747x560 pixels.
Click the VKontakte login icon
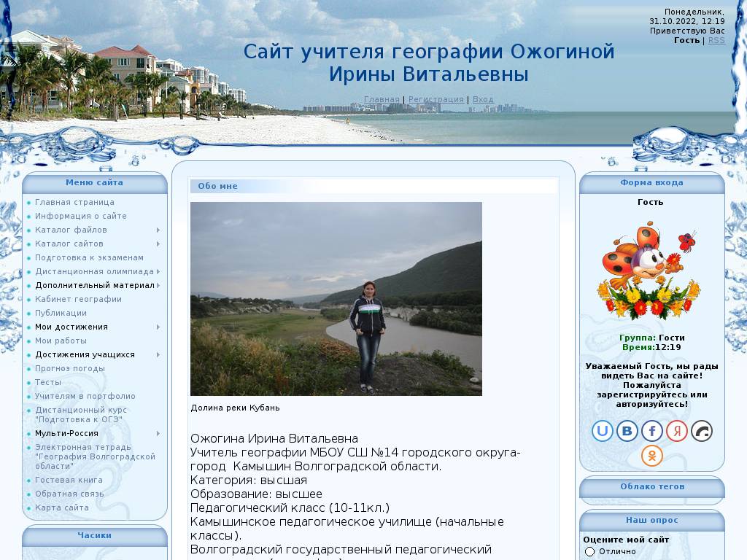tap(627, 431)
